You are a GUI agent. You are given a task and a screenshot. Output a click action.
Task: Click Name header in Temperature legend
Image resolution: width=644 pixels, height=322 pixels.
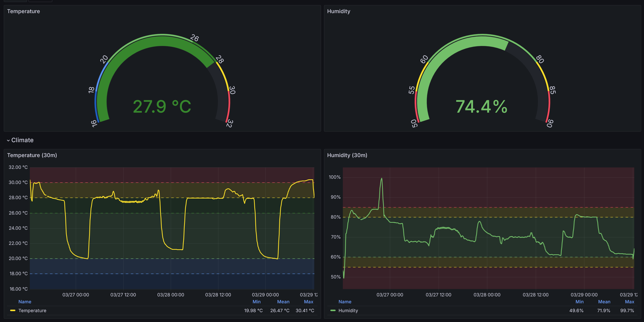click(25, 302)
